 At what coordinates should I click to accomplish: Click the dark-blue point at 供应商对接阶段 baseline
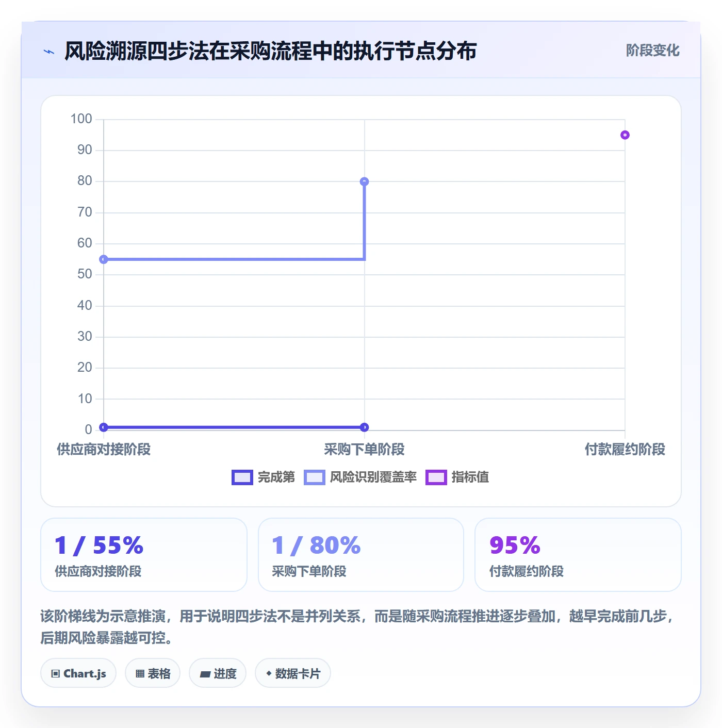[x=104, y=427]
